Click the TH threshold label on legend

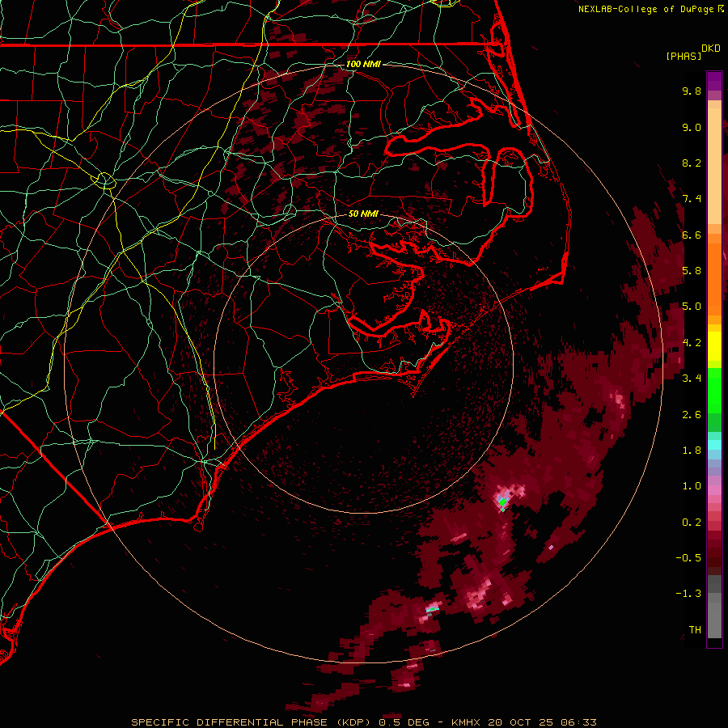click(695, 630)
